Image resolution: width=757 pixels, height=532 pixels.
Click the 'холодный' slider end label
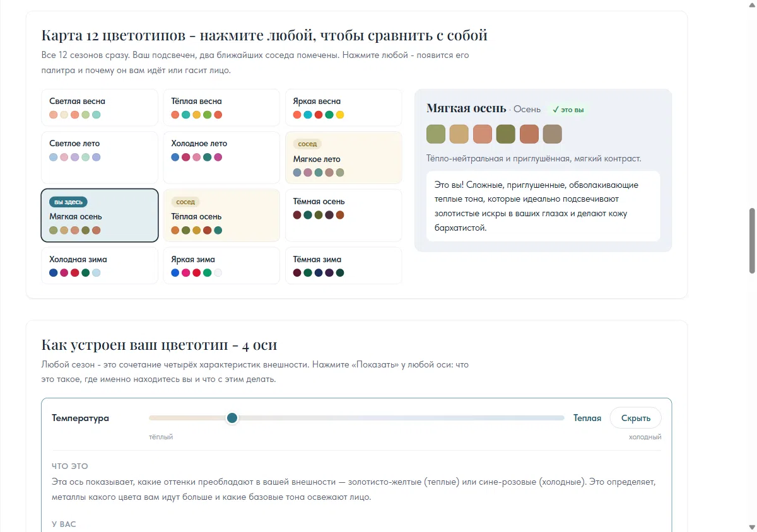click(645, 437)
